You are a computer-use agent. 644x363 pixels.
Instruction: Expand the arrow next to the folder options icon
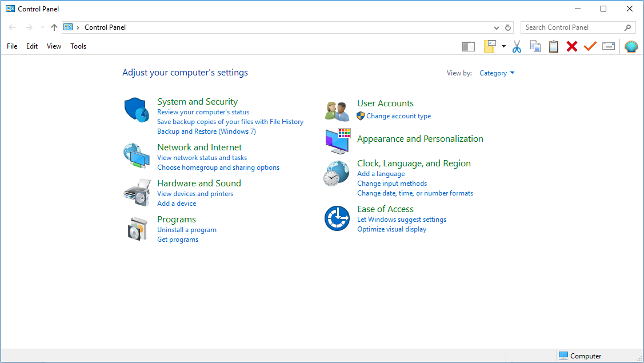pyautogui.click(x=503, y=46)
